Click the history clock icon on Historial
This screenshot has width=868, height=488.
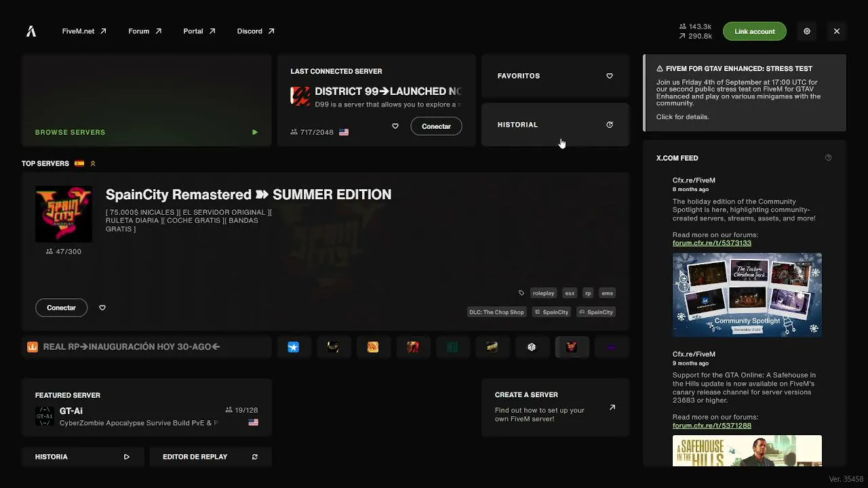[610, 125]
